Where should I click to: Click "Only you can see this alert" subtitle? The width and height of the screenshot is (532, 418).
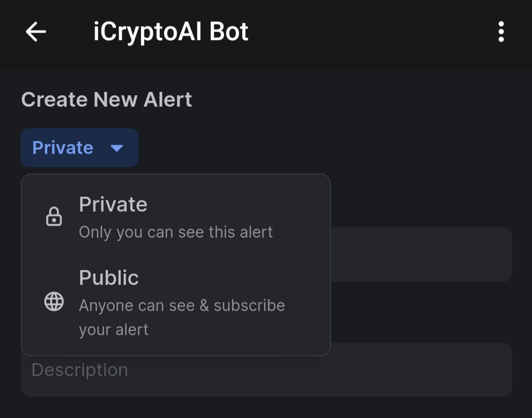coord(176,232)
